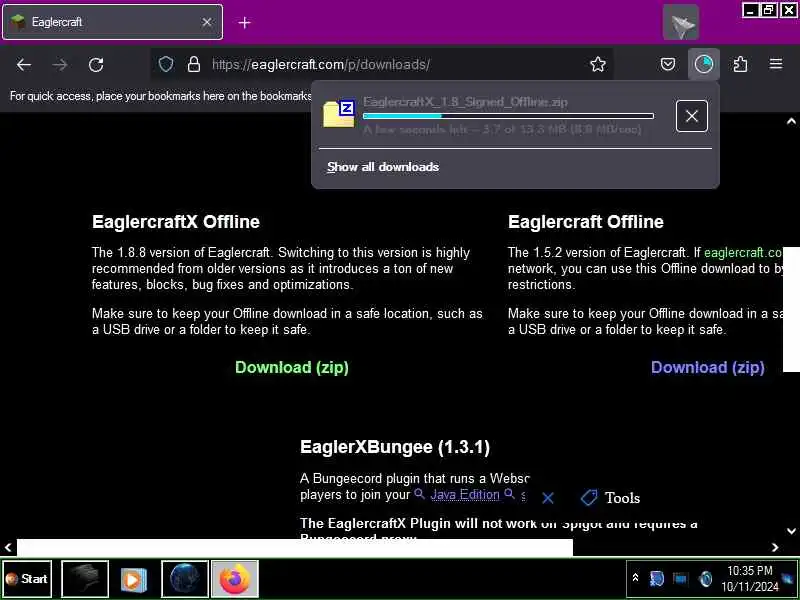Download EaglercraftX Offline zip (green link)
The image size is (800, 600).
coord(292,367)
